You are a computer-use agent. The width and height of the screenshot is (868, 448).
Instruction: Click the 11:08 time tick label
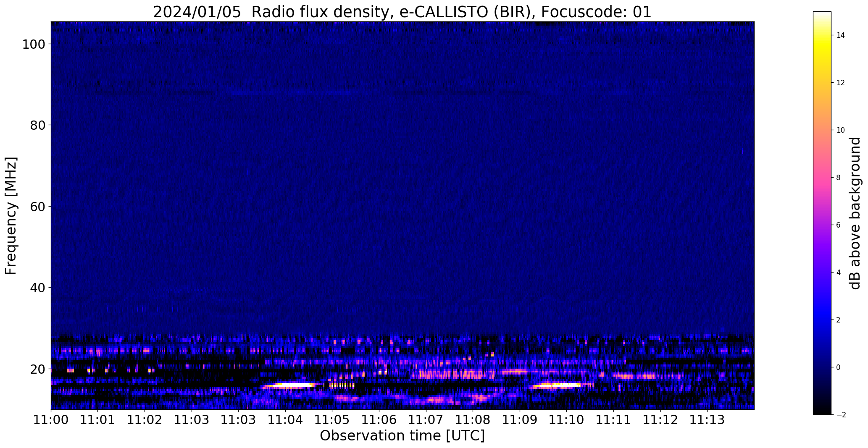click(473, 420)
